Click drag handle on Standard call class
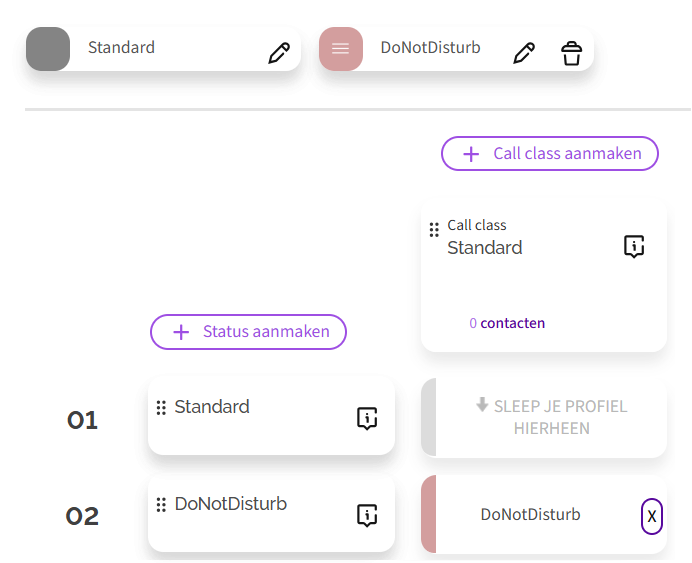The width and height of the screenshot is (692, 563). coord(434,230)
